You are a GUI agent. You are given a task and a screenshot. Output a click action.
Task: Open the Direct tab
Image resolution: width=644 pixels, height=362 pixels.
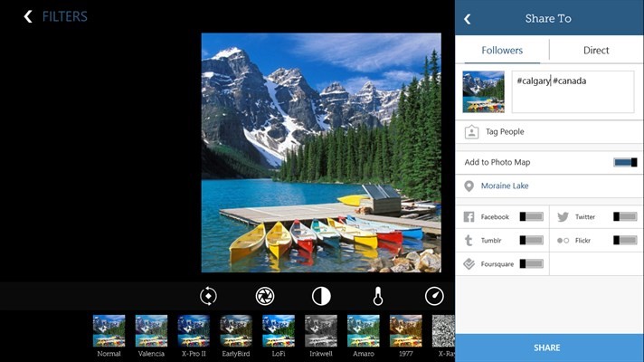click(596, 51)
